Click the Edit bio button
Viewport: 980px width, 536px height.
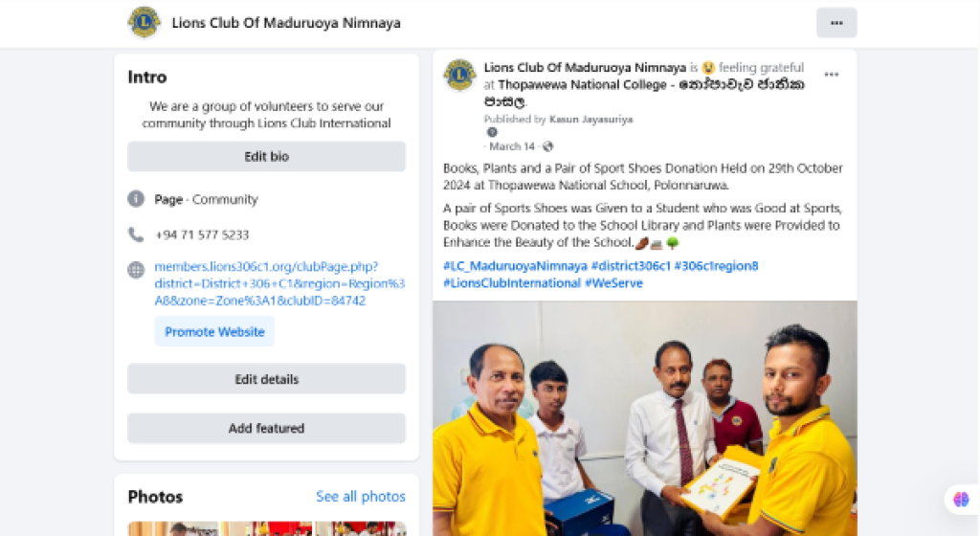coord(266,156)
